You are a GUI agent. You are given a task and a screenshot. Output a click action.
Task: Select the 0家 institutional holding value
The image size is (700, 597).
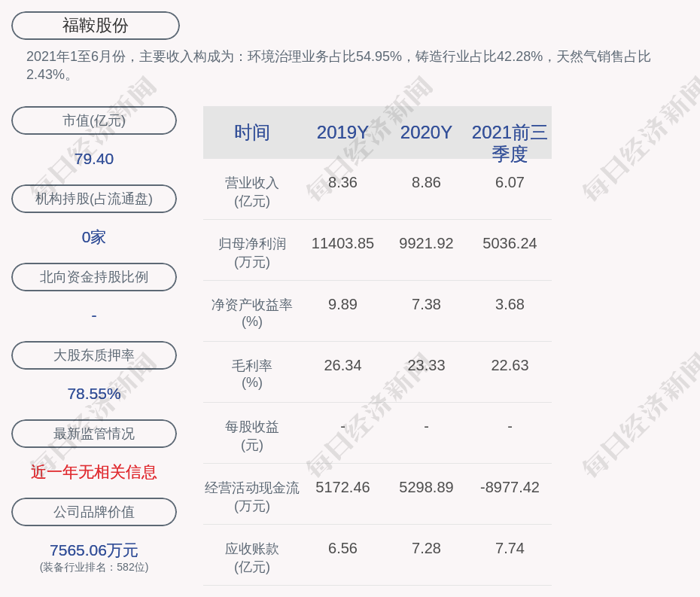(x=94, y=237)
